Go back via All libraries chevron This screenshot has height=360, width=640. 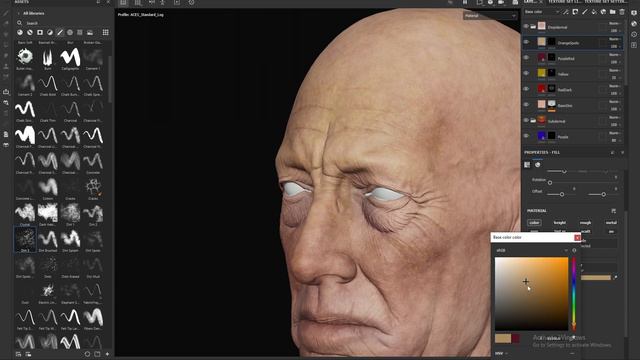pos(19,13)
